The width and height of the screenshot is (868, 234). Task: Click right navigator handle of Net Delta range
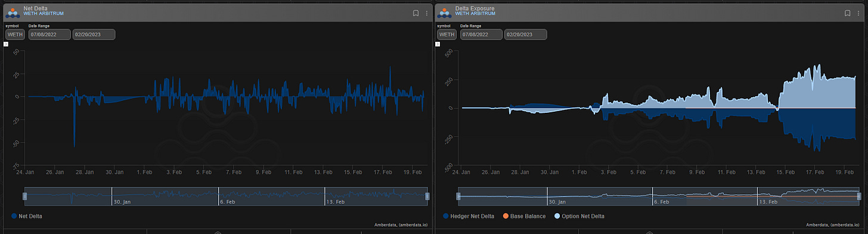pyautogui.click(x=427, y=196)
